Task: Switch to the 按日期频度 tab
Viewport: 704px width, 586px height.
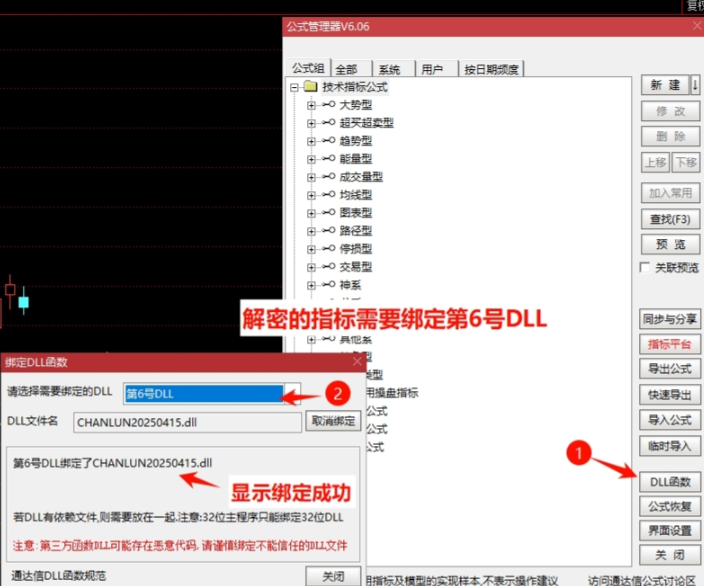Action: click(x=491, y=69)
